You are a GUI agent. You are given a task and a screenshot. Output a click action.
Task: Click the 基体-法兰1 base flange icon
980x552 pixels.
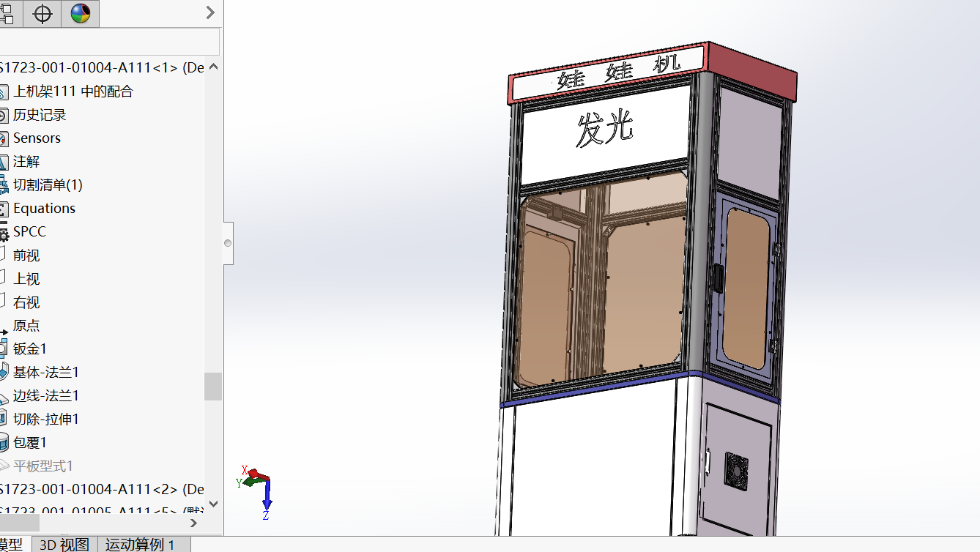[x=7, y=372]
